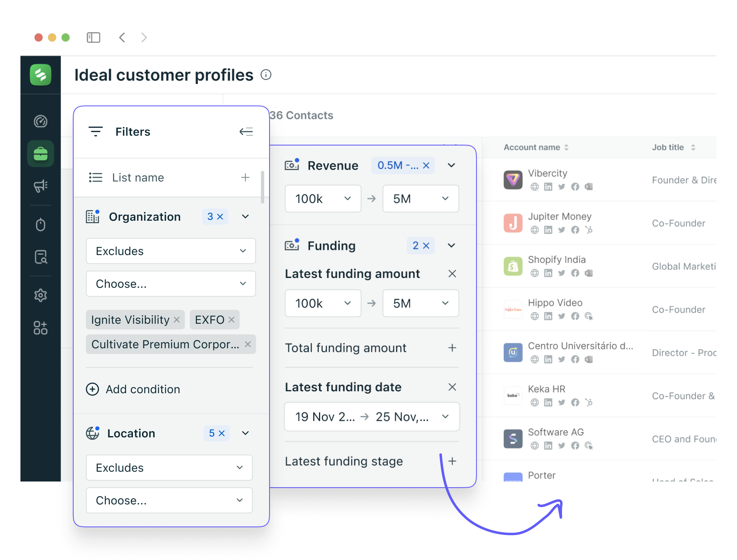This screenshot has width=737, height=560.
Task: Open the apps add-on grid icon
Action: (x=40, y=328)
